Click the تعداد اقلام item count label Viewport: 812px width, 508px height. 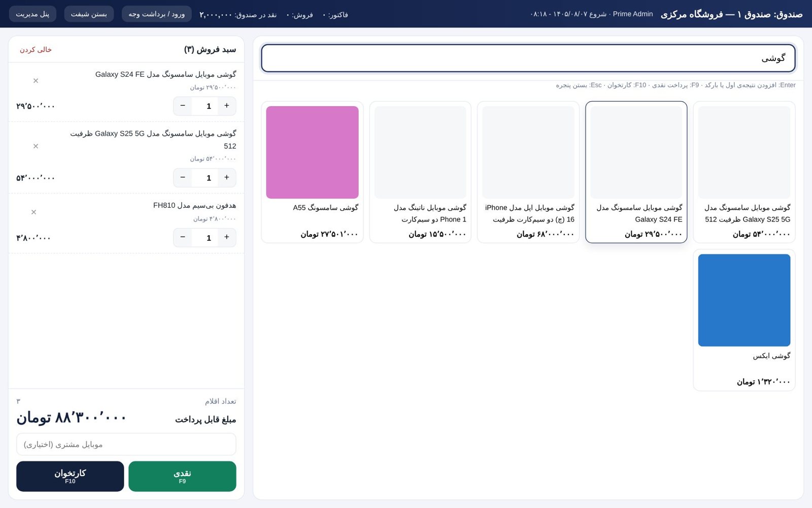[221, 401]
